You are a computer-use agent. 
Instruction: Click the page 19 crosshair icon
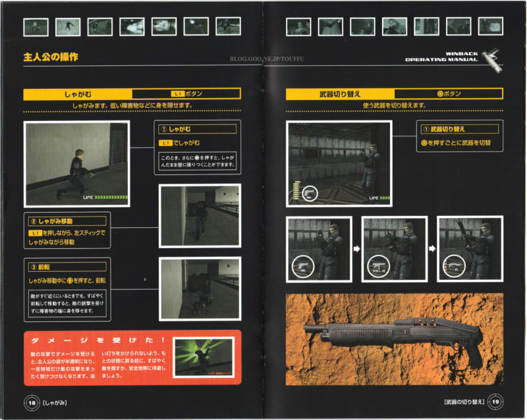pos(495,402)
